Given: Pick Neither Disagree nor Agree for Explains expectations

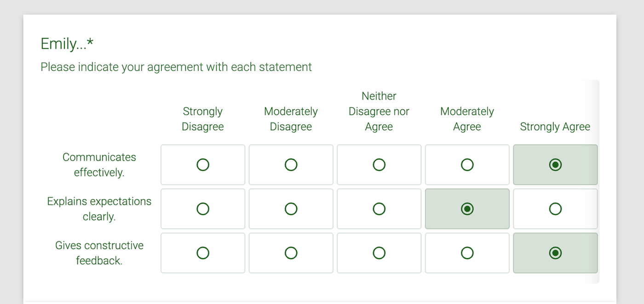Looking at the screenshot, I should coord(379,209).
